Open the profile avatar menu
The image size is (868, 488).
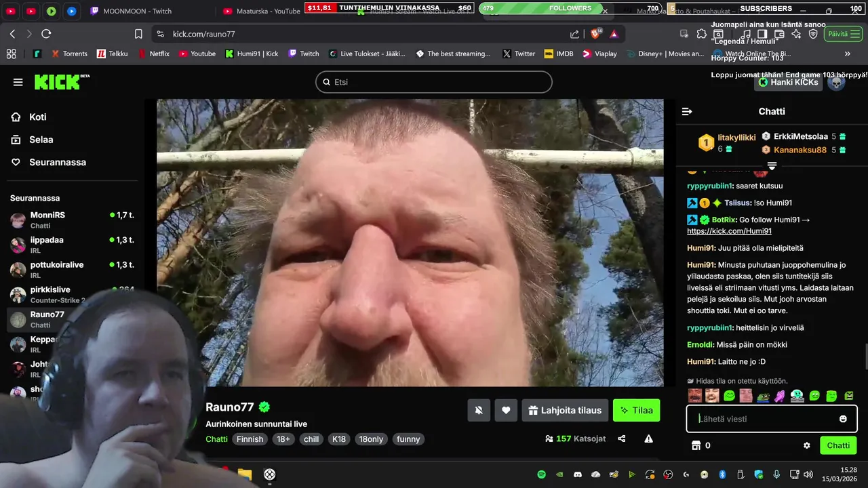click(837, 82)
